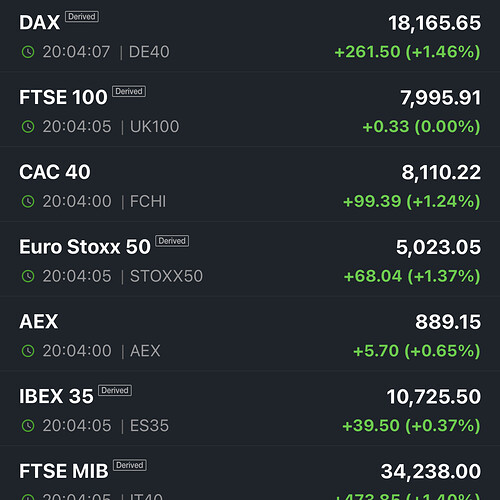Click the Derived badge next to Euro Stoxx 50
Viewport: 500px width, 500px height.
click(172, 241)
